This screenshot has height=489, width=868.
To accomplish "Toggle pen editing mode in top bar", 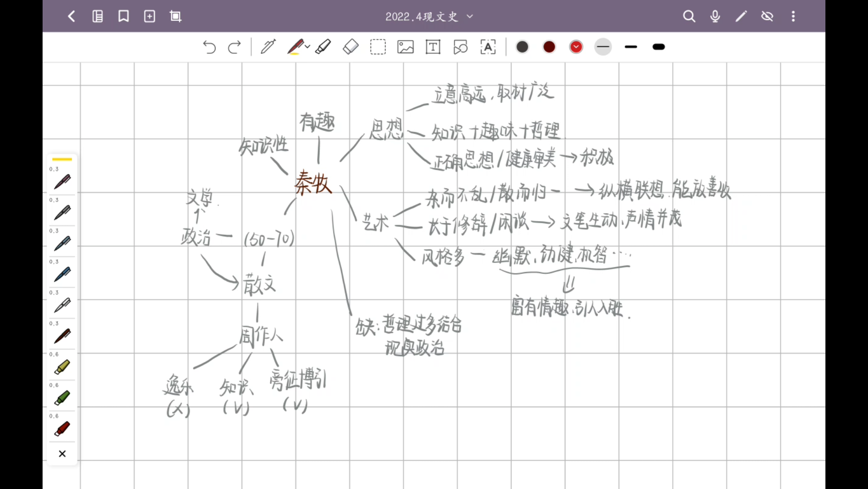I will point(741,17).
